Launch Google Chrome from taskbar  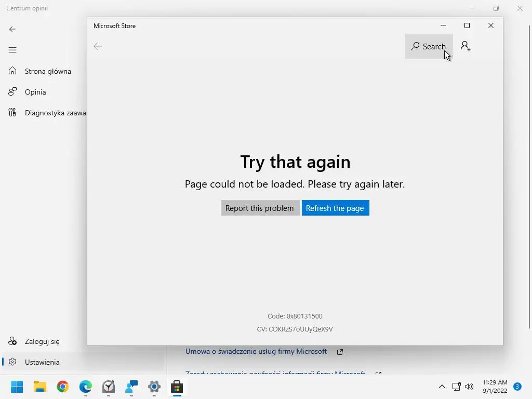pos(63,387)
